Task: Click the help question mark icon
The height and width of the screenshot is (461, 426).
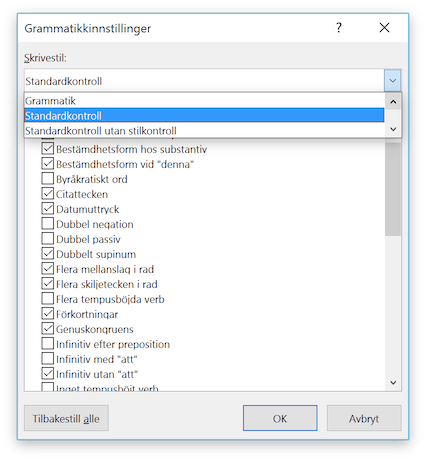Action: click(339, 28)
